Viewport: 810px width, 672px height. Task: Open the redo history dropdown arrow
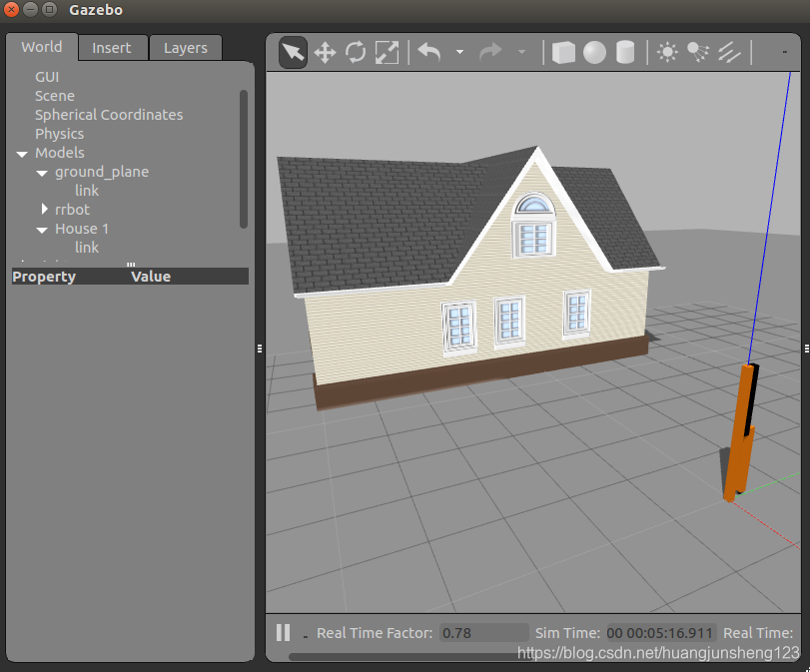[521, 52]
